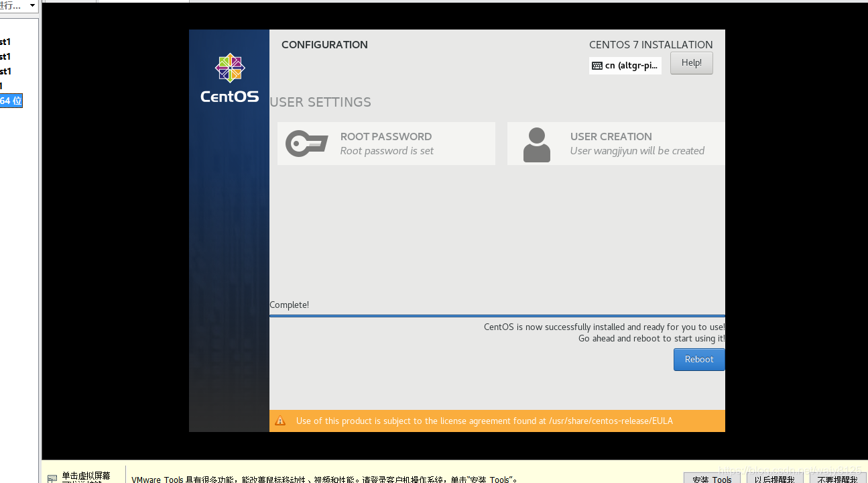Click the VMware Tools hint message text
This screenshot has height=483, width=868.
point(324,479)
